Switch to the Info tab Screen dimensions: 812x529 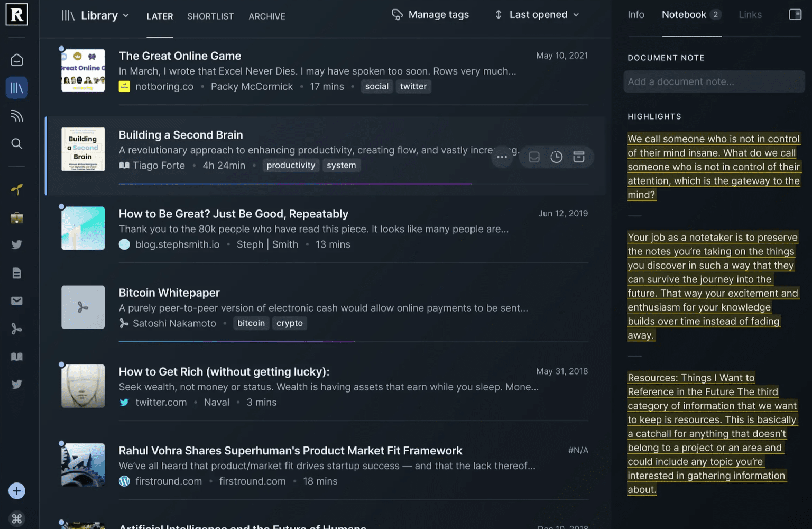[636, 15]
